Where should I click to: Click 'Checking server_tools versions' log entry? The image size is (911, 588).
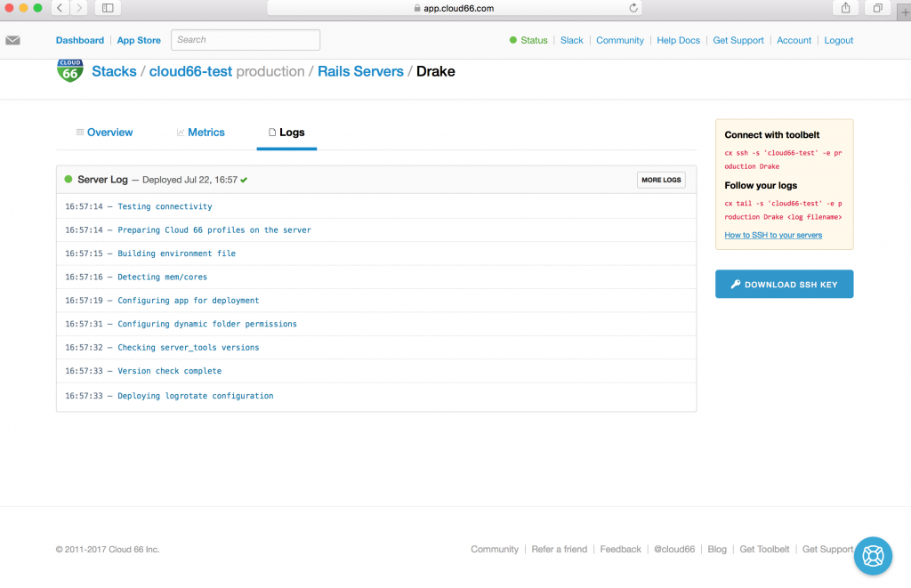tap(189, 348)
